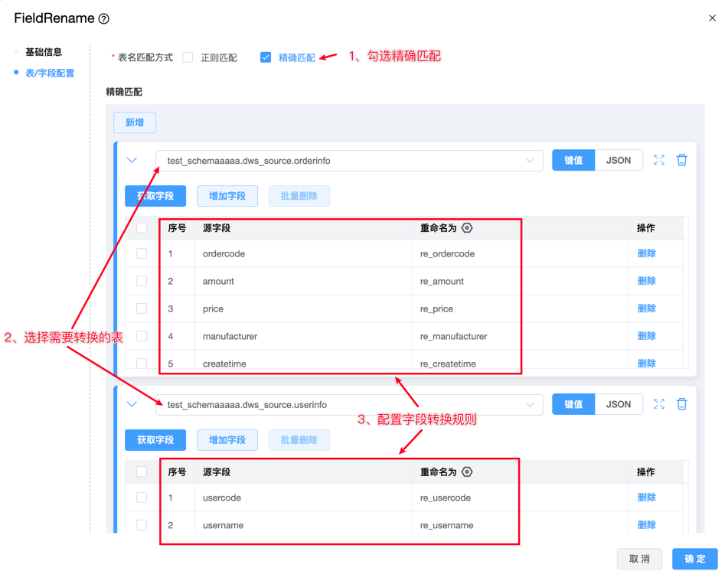
Task: Delete the orderinfo table configuration block
Action: pyautogui.click(x=681, y=161)
